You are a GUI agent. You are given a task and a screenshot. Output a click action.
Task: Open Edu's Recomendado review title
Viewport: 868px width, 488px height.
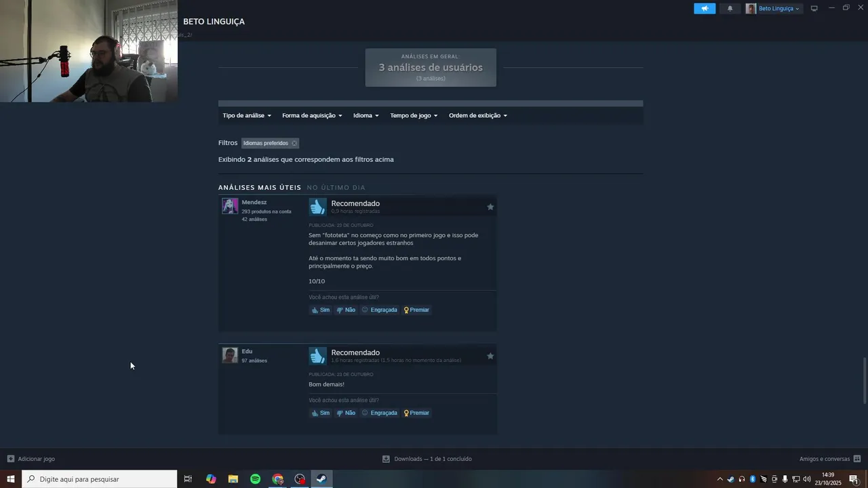pos(355,352)
